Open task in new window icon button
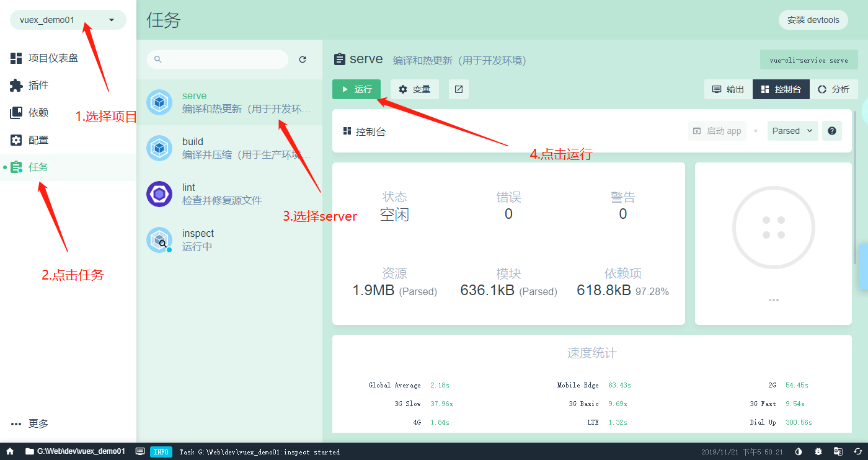Screen dimensions: 868x460 459,89
